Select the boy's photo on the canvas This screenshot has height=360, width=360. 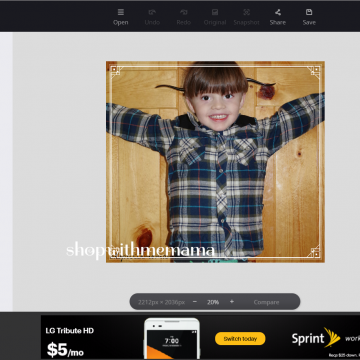(215, 162)
